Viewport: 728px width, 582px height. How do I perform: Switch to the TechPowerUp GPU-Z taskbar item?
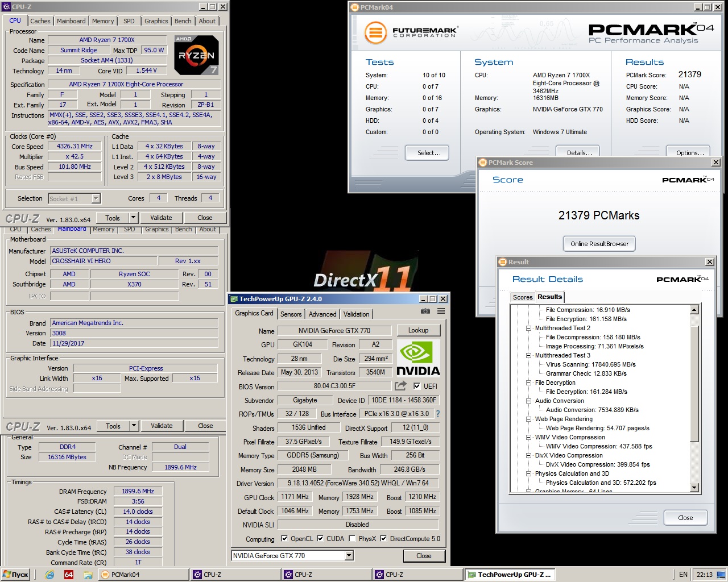point(510,575)
